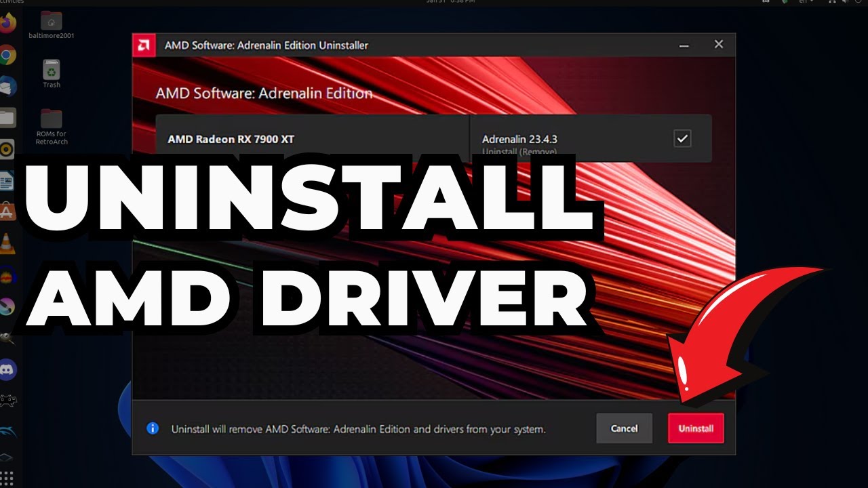Click the red Uninstall button
This screenshot has height=488, width=868.
point(696,428)
